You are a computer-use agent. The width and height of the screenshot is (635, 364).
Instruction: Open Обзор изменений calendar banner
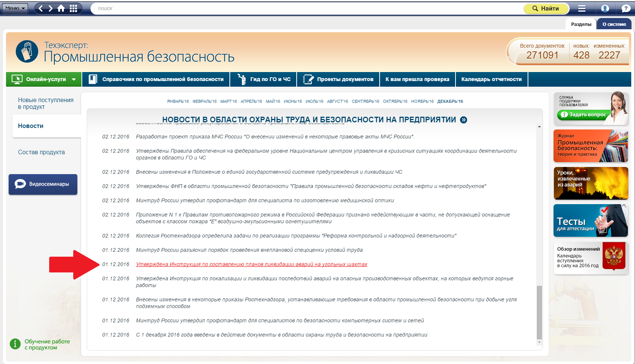point(591,258)
